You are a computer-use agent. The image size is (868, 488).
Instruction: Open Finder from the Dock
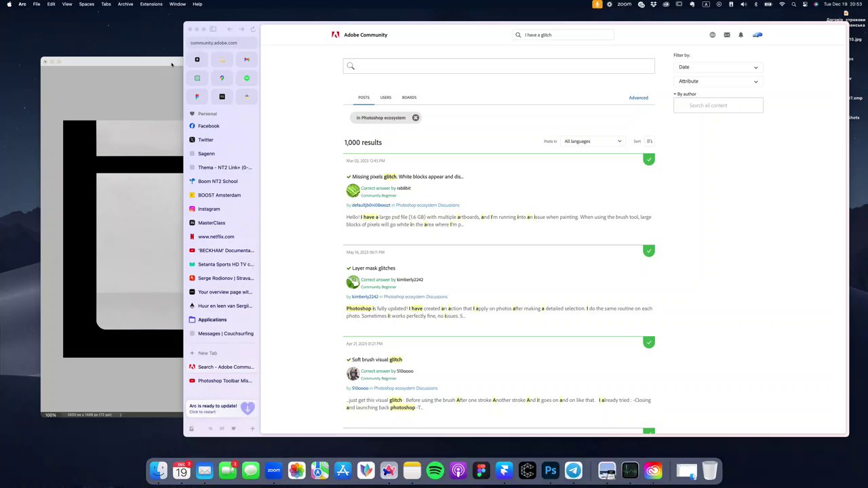(x=159, y=470)
